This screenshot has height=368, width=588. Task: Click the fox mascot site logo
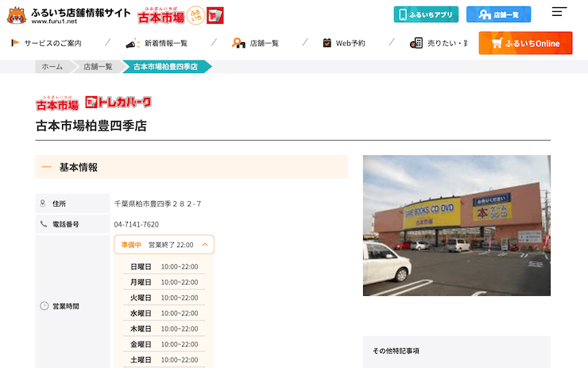pos(17,15)
